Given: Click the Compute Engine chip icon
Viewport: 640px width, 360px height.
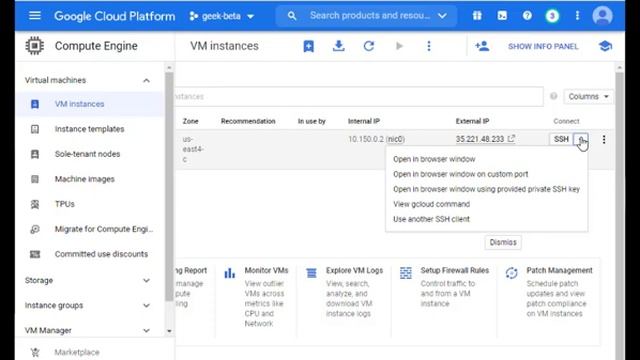Looking at the screenshot, I should click(34, 46).
